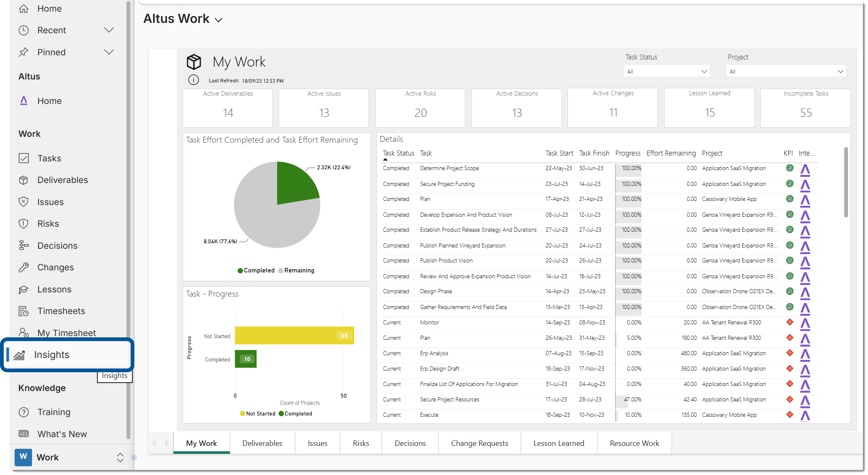This screenshot has height=475, width=868.
Task: Open Changes wrench icon in sidebar
Action: click(x=24, y=267)
